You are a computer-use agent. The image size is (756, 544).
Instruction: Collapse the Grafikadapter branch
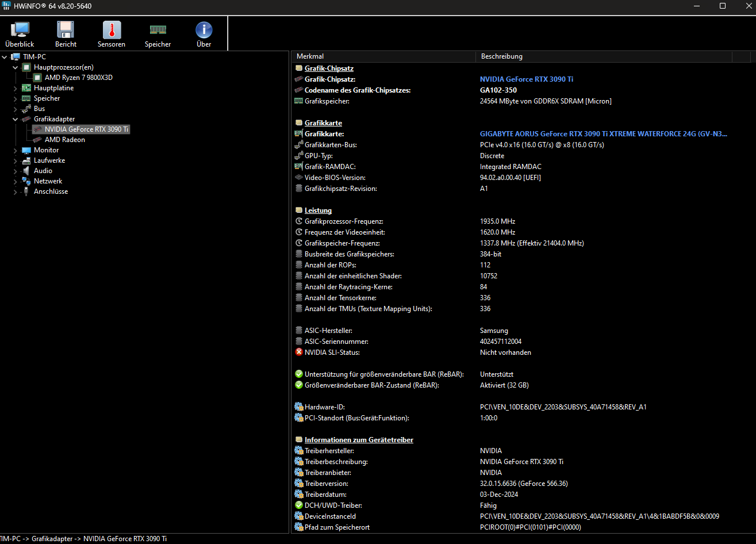pos(16,119)
